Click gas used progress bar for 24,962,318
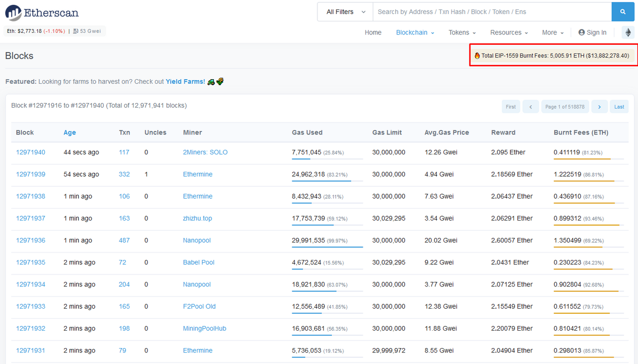The height and width of the screenshot is (364, 638). click(327, 181)
